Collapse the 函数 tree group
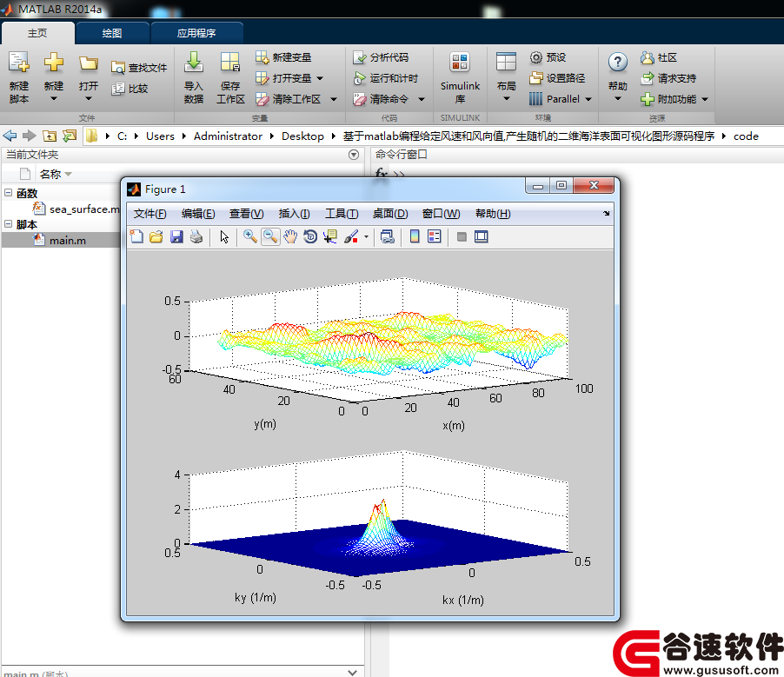 (x=8, y=193)
